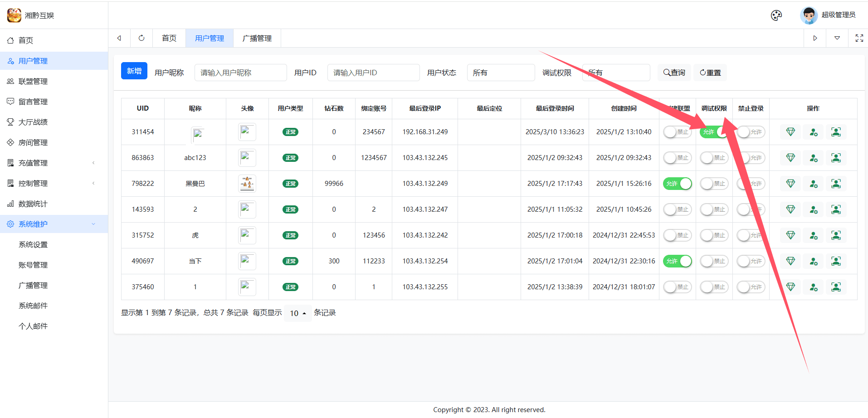This screenshot has width=868, height=418.
Task: Click the 用户昵称 input field
Action: [240, 73]
